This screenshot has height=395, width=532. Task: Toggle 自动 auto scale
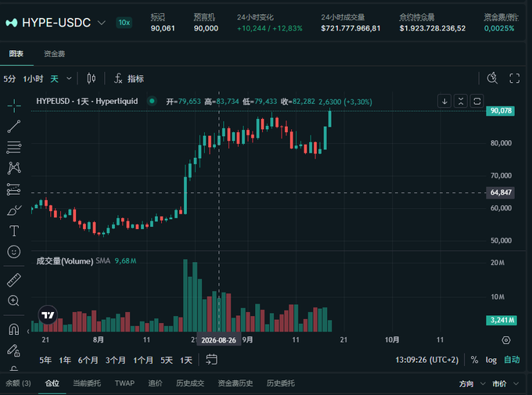tap(512, 360)
